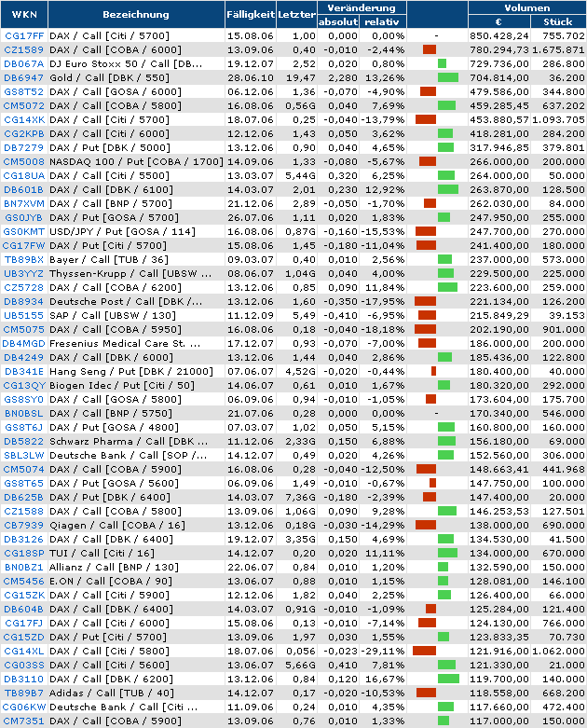Open WKN CG18UA

(x=24, y=175)
